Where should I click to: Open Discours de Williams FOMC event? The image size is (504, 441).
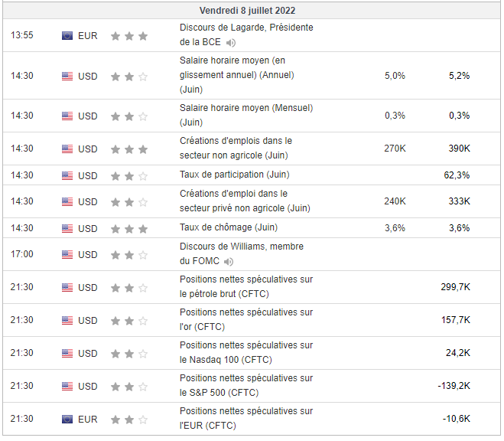[x=241, y=247]
